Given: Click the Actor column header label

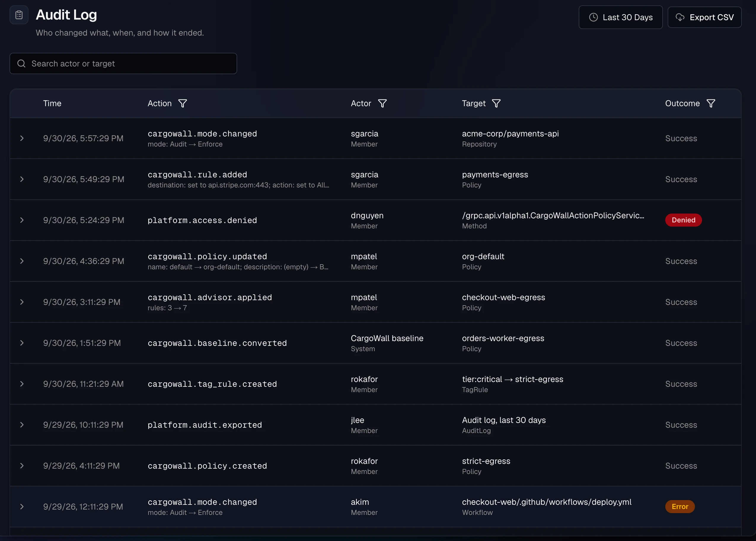Looking at the screenshot, I should pyautogui.click(x=361, y=104).
